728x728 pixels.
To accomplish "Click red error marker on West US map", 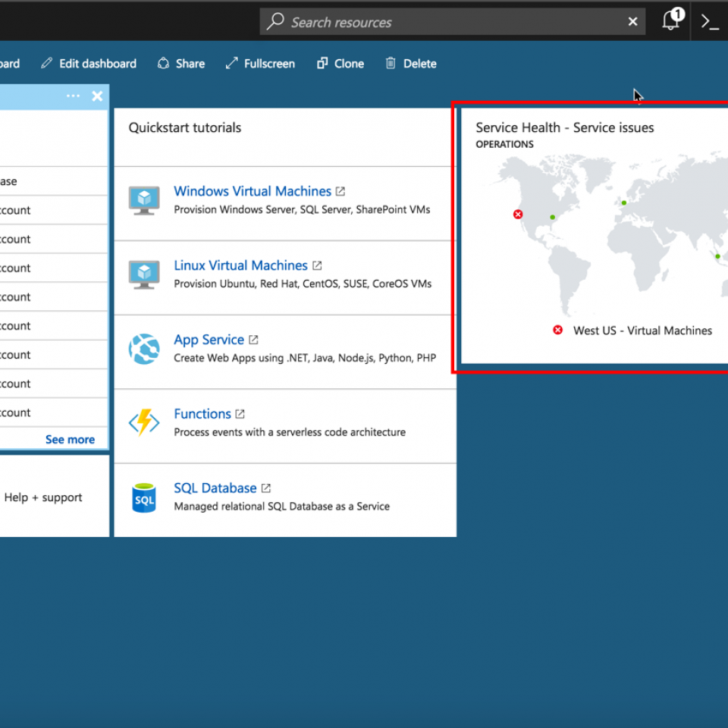I will click(518, 214).
